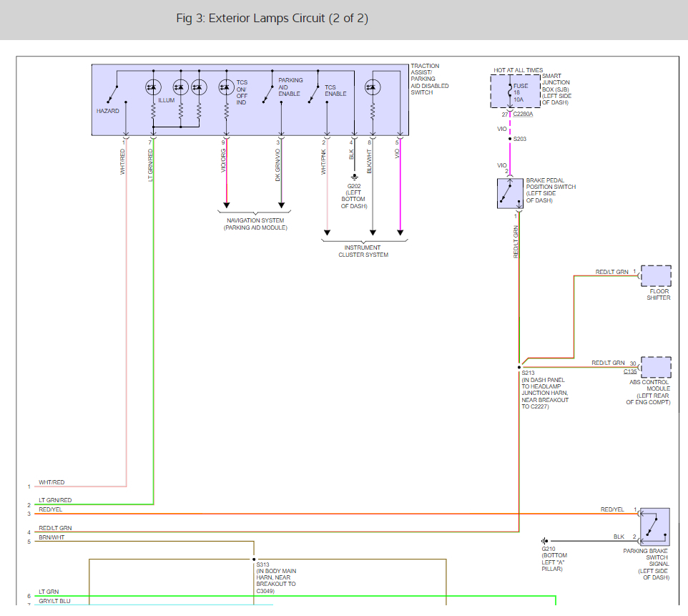Click the Floor Shifter connector box
Viewport: 688px width, 616px height.
(656, 276)
